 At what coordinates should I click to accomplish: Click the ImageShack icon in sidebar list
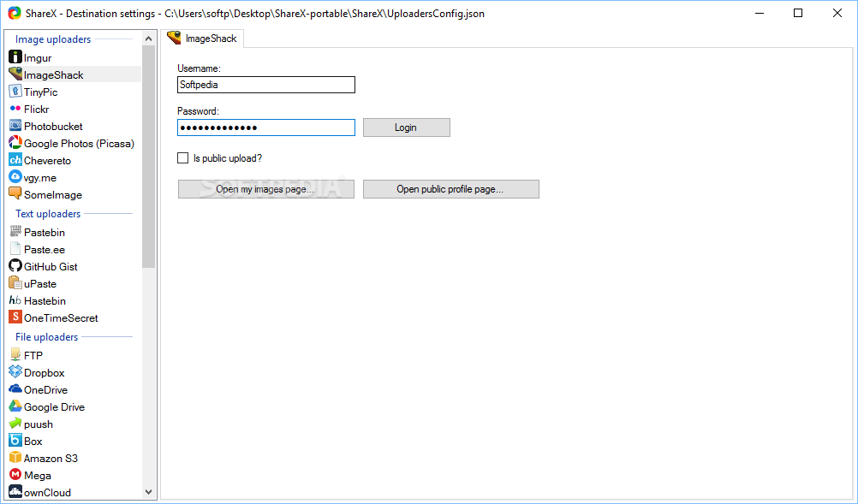click(15, 74)
